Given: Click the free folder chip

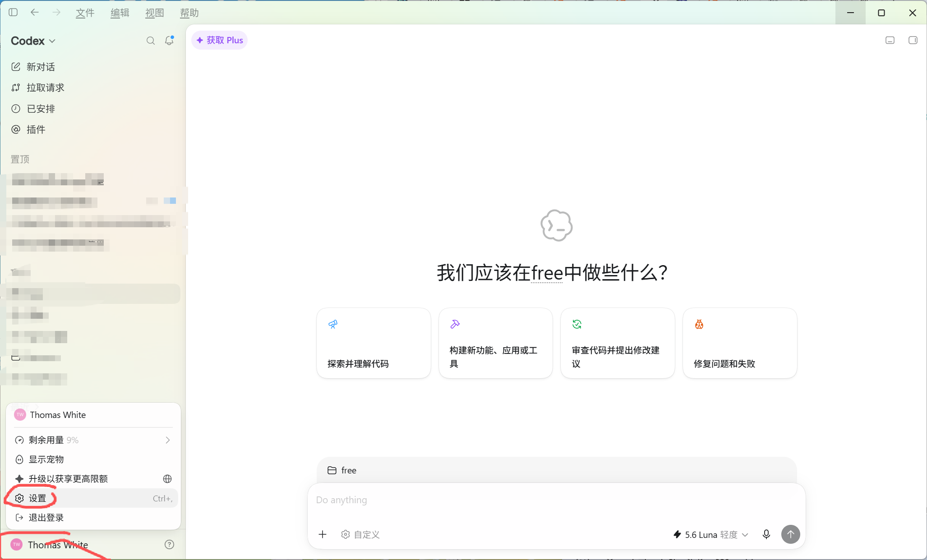Looking at the screenshot, I should click(342, 470).
